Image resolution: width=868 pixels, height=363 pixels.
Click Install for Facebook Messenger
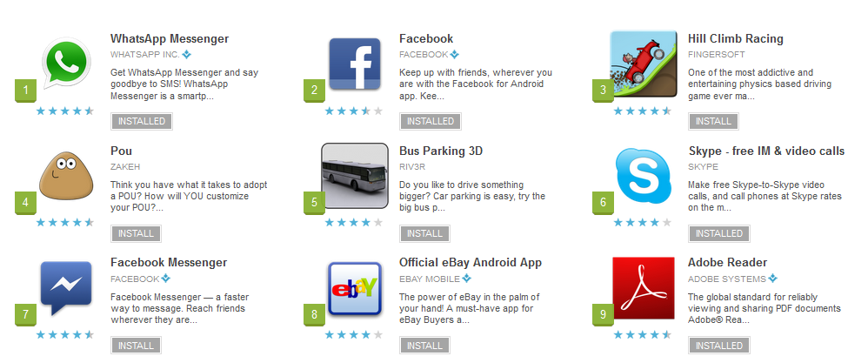pyautogui.click(x=136, y=346)
